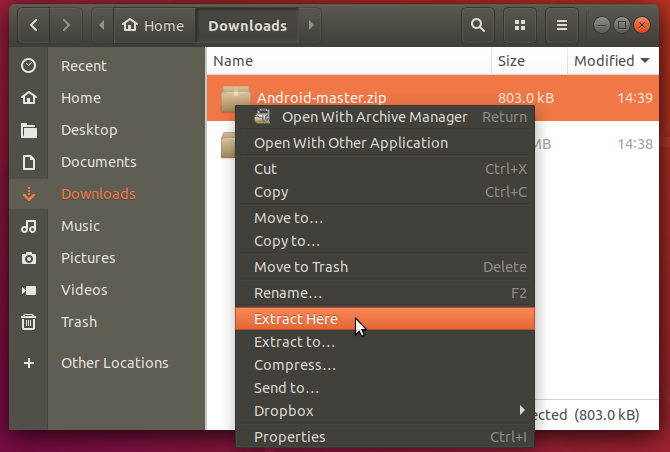Click the Videos camera icon in sidebar
This screenshot has height=452, width=670.
[x=29, y=290]
